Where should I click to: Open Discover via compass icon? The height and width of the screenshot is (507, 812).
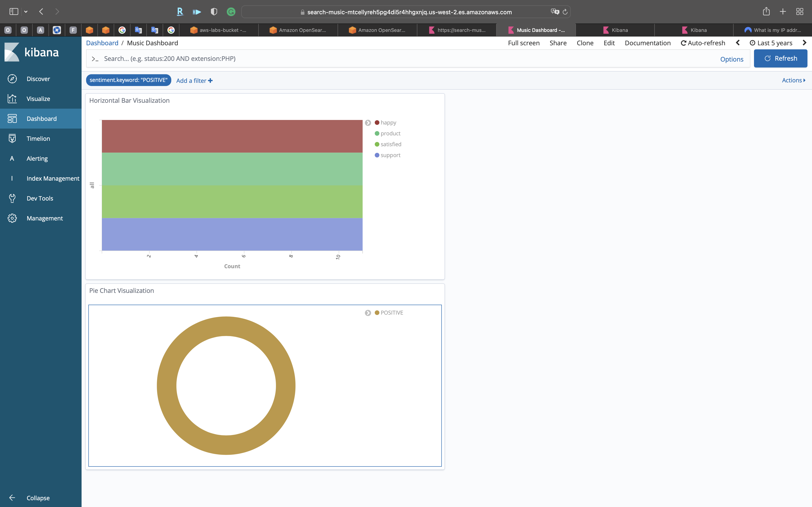[12, 79]
